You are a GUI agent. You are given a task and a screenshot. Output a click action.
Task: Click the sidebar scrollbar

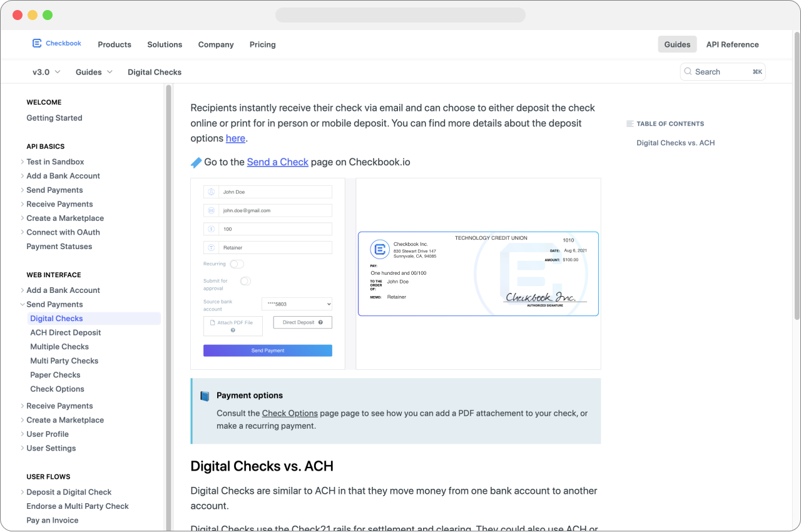(168, 307)
